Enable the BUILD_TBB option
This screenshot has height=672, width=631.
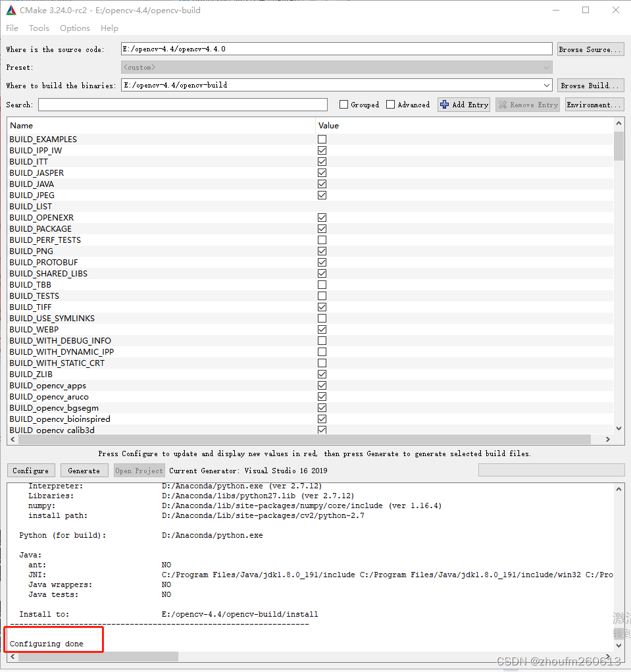tap(322, 284)
